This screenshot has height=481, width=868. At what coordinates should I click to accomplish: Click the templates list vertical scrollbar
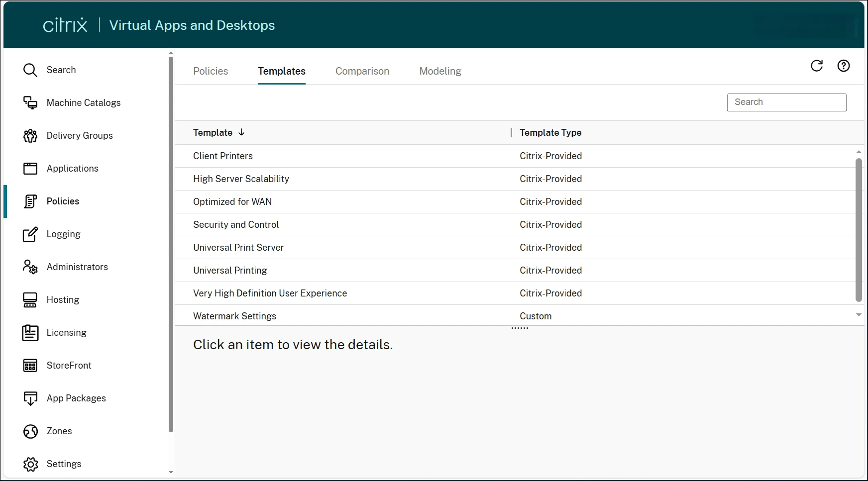[x=859, y=230]
